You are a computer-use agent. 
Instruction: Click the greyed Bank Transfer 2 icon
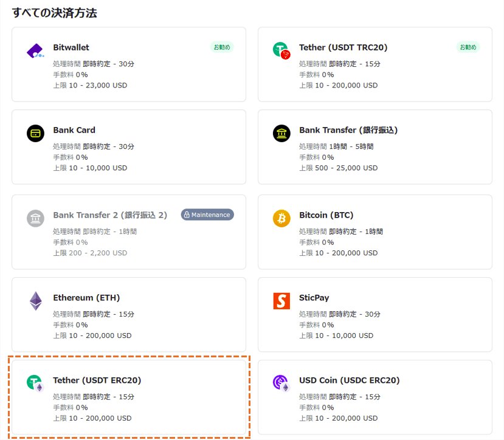point(35,218)
